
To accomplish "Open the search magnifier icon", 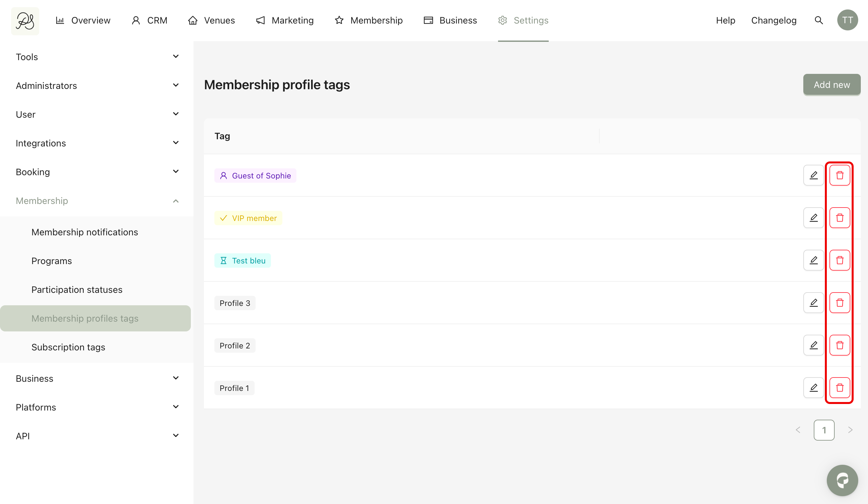I will (x=819, y=20).
